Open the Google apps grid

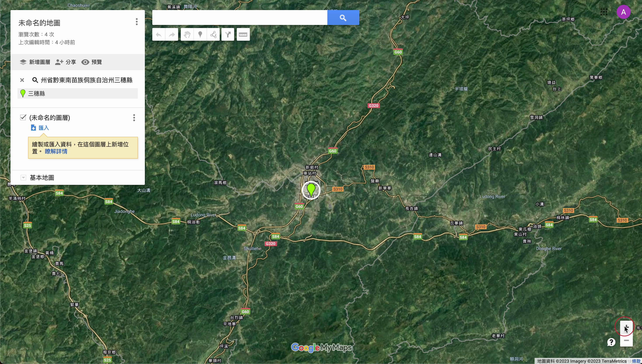coord(604,12)
